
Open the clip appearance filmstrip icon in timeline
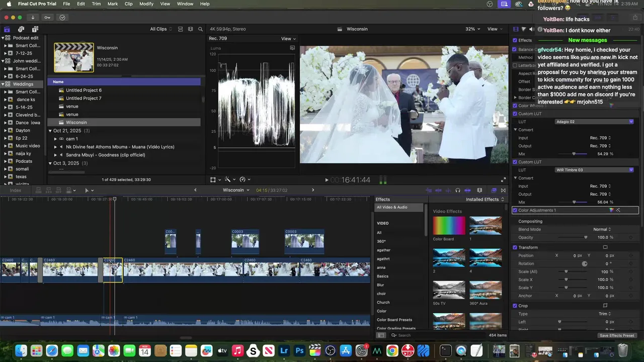pos(479,191)
